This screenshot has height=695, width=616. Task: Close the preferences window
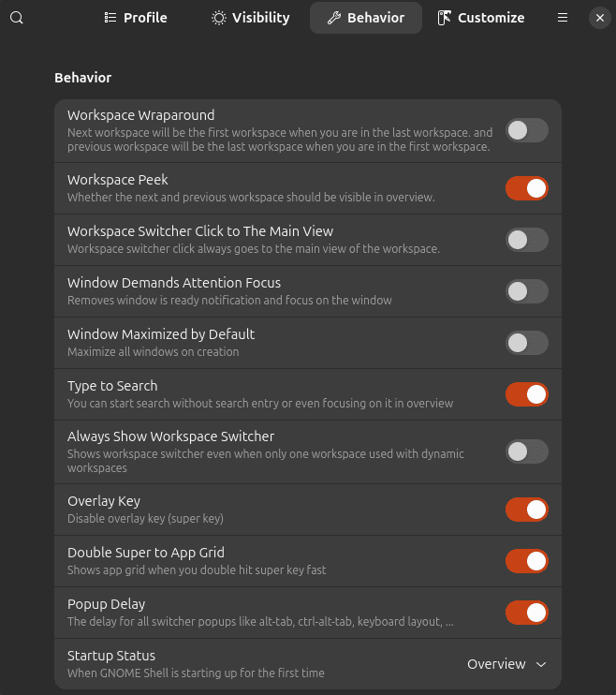[x=599, y=18]
